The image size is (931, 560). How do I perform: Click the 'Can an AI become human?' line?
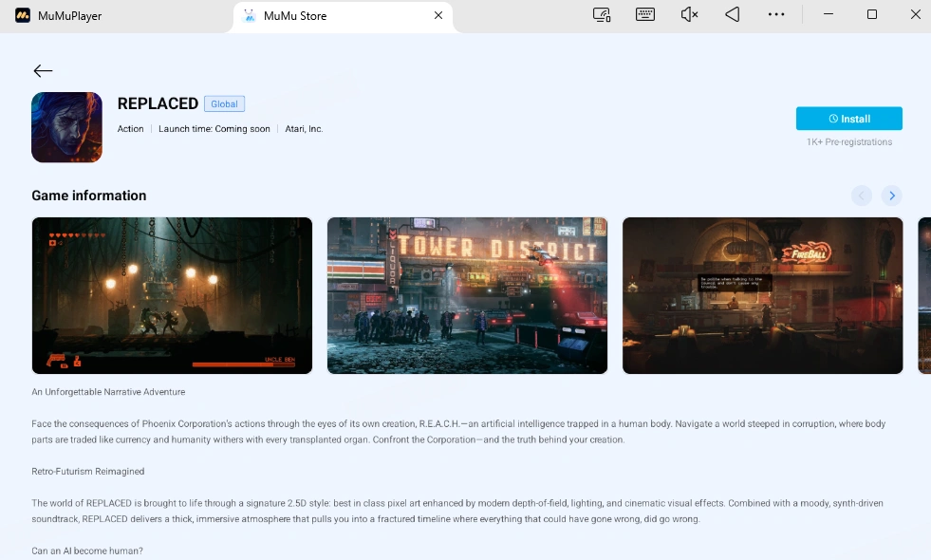[87, 551]
